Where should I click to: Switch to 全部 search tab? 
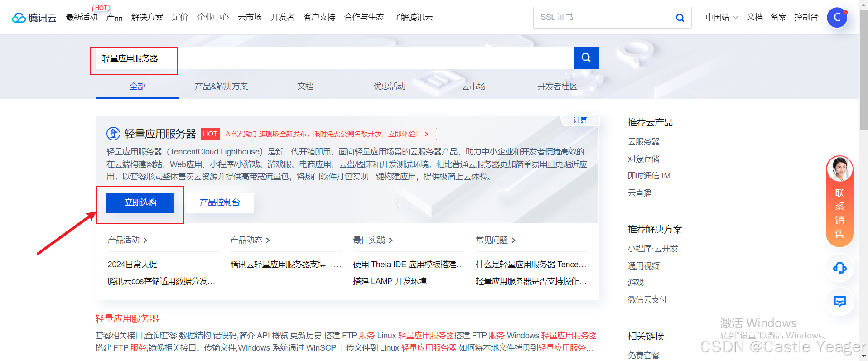click(137, 86)
